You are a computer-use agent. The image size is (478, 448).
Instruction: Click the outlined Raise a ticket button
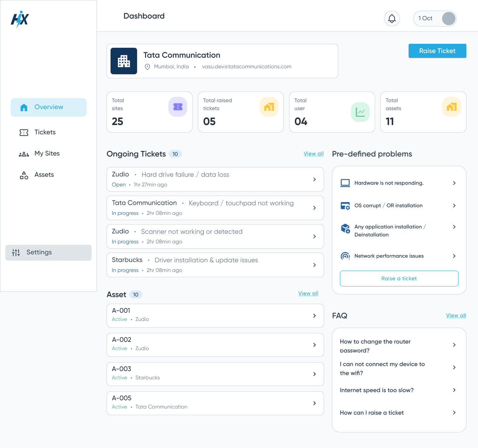pyautogui.click(x=399, y=279)
